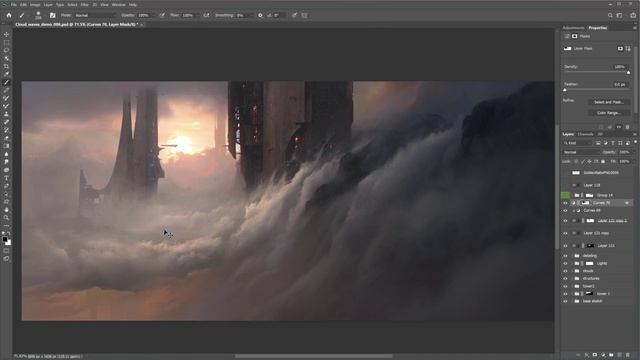Image resolution: width=640 pixels, height=360 pixels.
Task: Open the brush Mode dropdown
Action: pyautogui.click(x=95, y=15)
